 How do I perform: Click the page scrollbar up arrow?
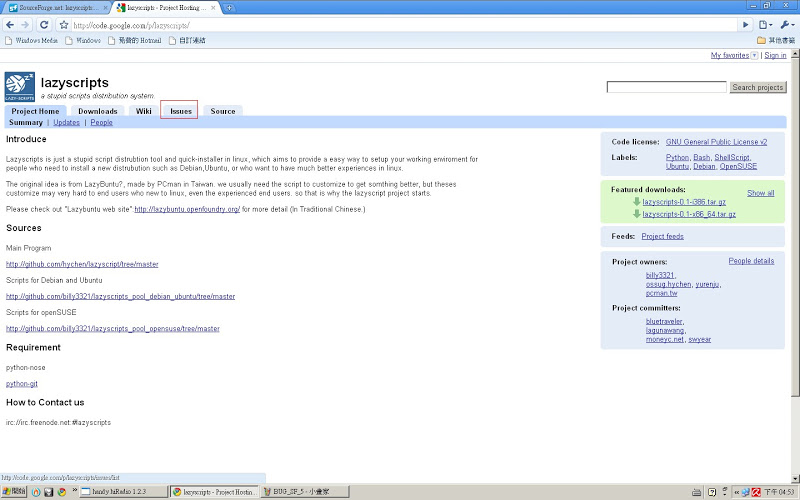pyautogui.click(x=795, y=54)
